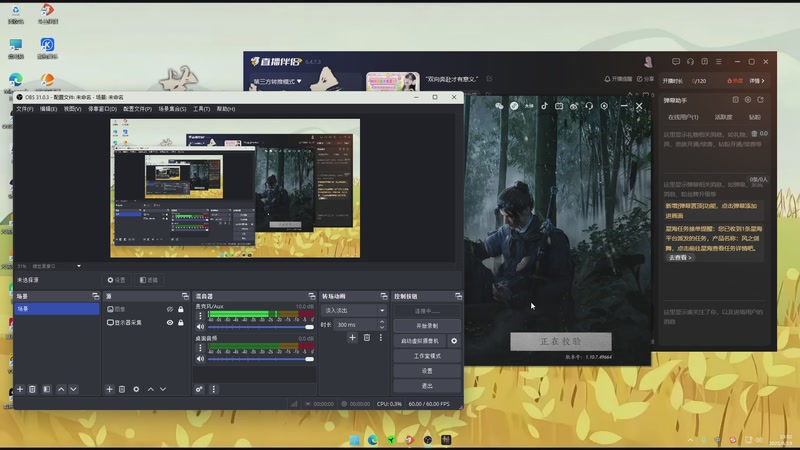Add a new source with plus icon
The image size is (800, 450).
tap(109, 389)
